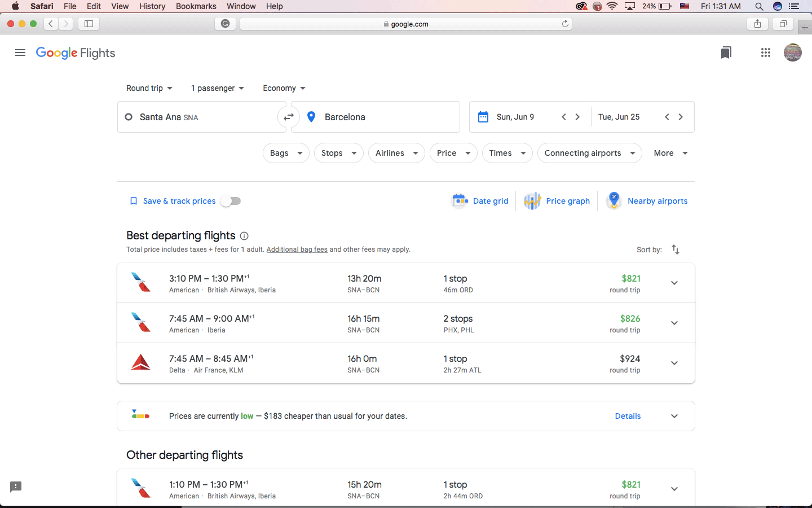Image resolution: width=812 pixels, height=508 pixels.
Task: Expand the Delta $924 flight details
Action: (x=674, y=363)
